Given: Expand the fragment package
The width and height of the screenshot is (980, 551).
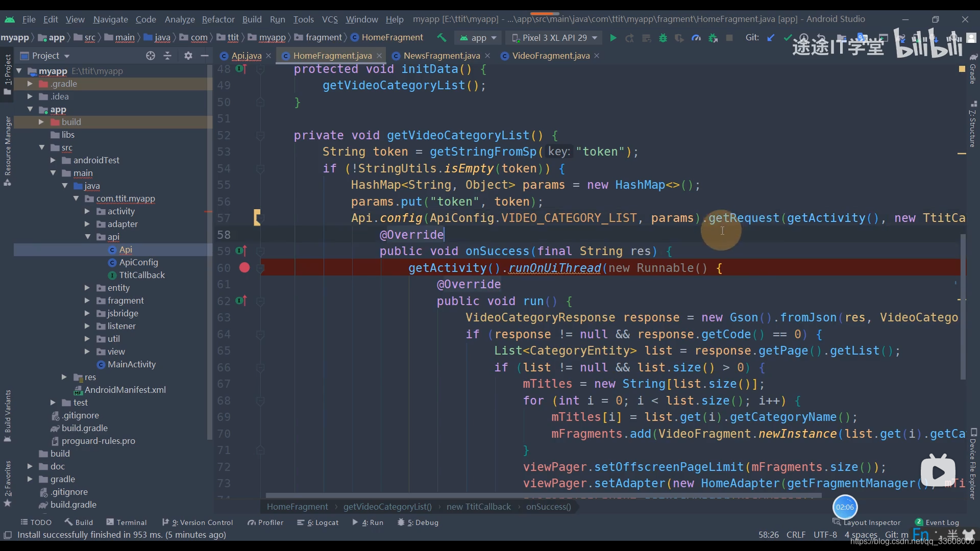Looking at the screenshot, I should coord(87,300).
